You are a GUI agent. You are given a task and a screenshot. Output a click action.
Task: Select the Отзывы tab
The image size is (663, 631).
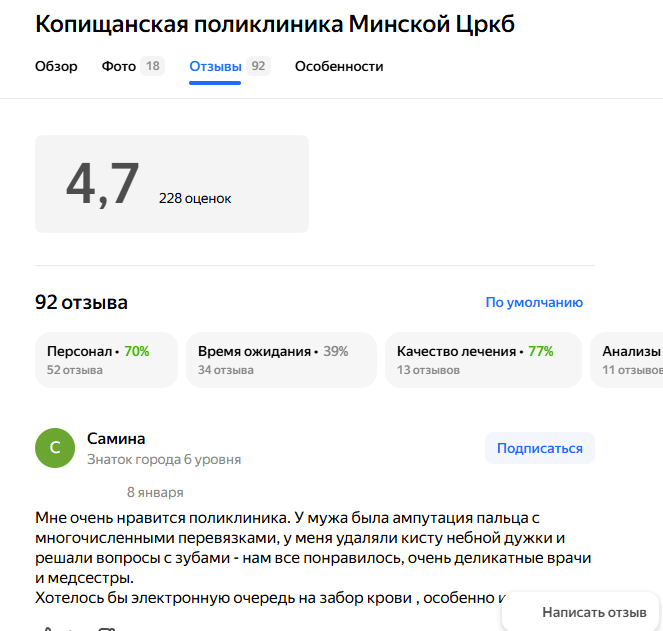pyautogui.click(x=216, y=67)
